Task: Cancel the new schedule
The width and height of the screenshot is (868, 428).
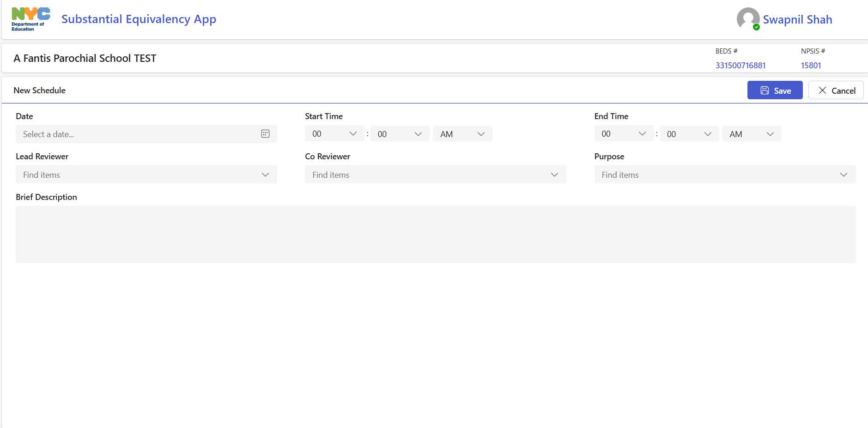Action: tap(836, 90)
